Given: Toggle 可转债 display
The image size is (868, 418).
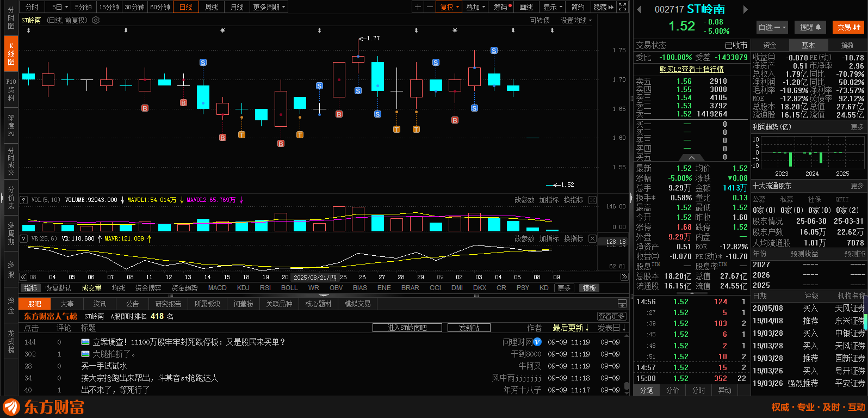Looking at the screenshot, I should (x=540, y=20).
